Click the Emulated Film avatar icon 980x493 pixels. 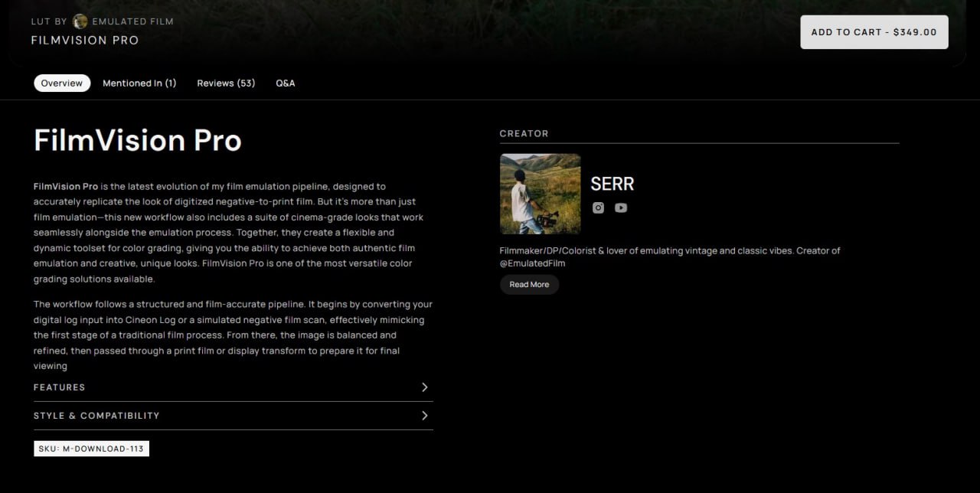coord(80,21)
